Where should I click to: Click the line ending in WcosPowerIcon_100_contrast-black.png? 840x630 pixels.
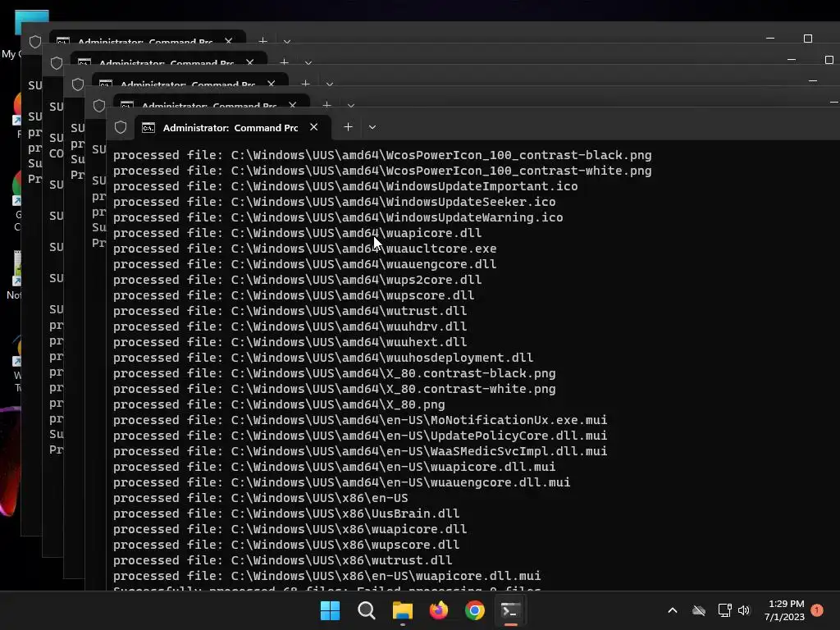382,155
